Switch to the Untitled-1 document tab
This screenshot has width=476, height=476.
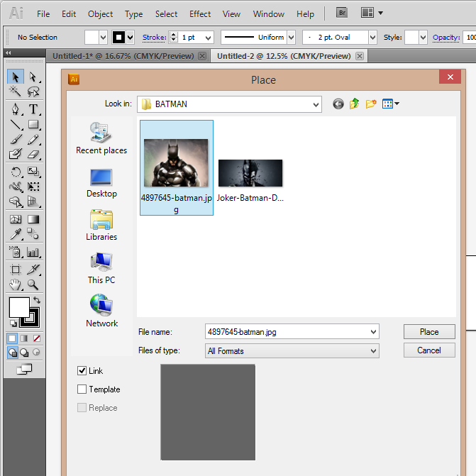point(123,56)
